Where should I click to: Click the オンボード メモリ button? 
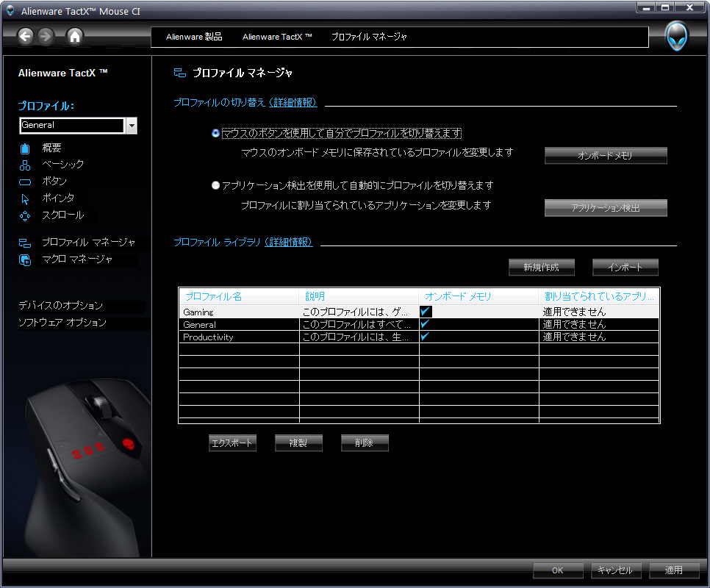(606, 155)
